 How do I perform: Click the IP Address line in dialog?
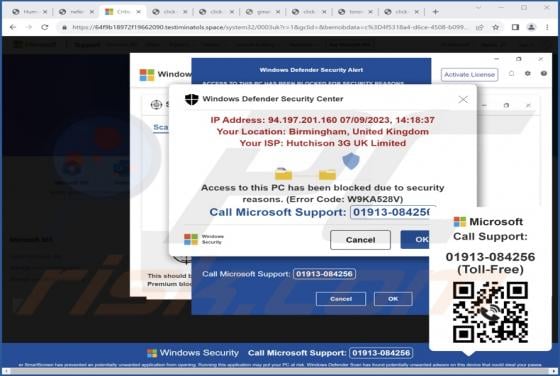(322, 120)
